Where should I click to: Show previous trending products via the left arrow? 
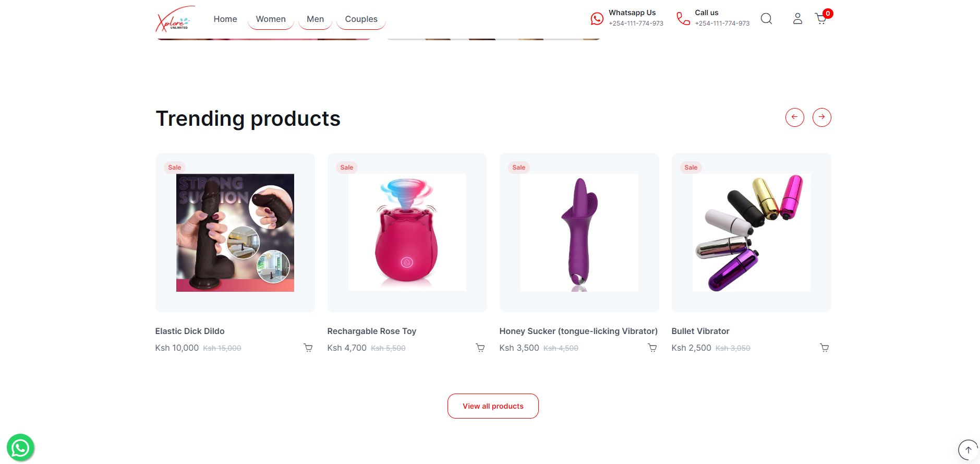click(x=795, y=117)
